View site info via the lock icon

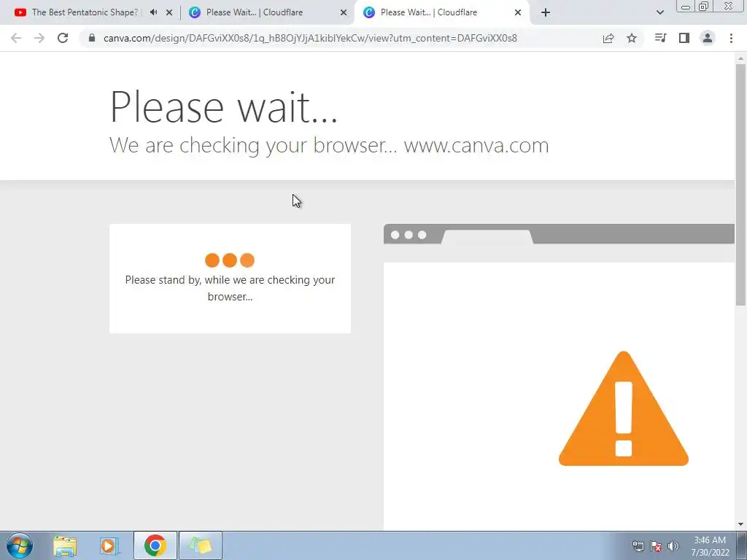tap(92, 38)
